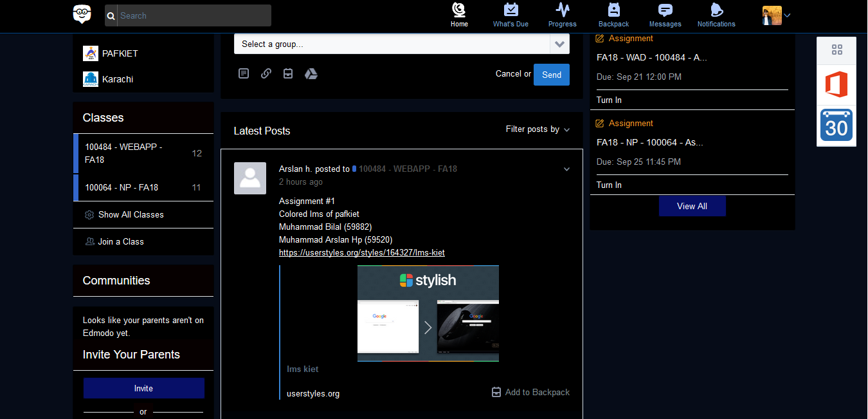The width and height of the screenshot is (868, 419).
Task: Click the Due: Sep 21 12:00 PM text
Action: pos(639,77)
